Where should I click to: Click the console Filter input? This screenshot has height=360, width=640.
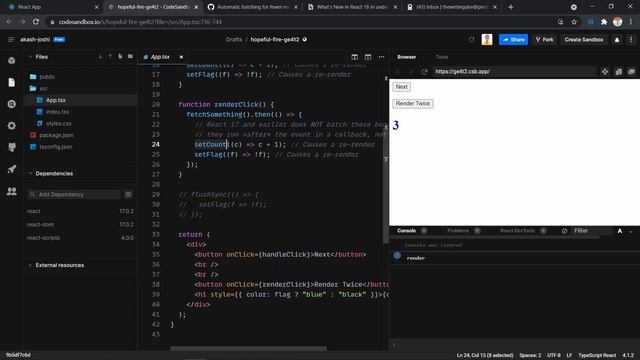pyautogui.click(x=591, y=231)
